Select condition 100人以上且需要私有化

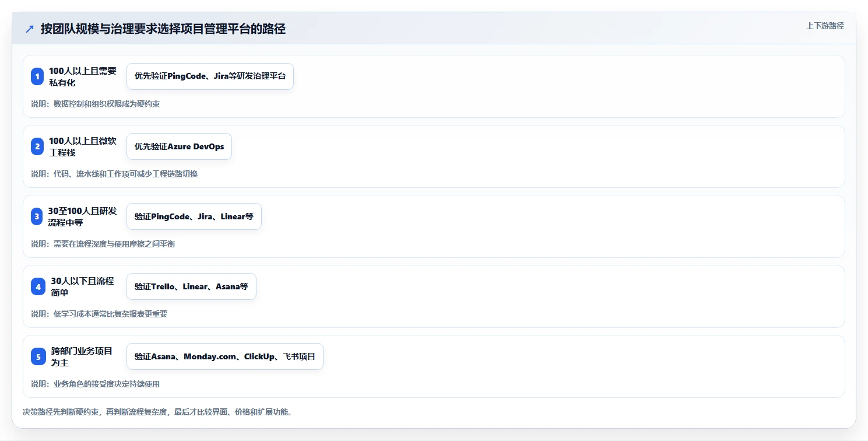83,76
